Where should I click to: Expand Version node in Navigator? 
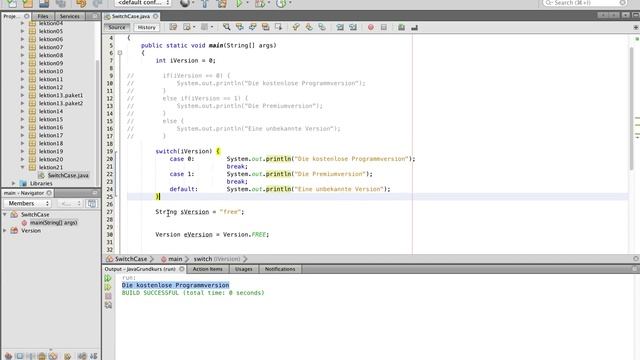(x=5, y=231)
